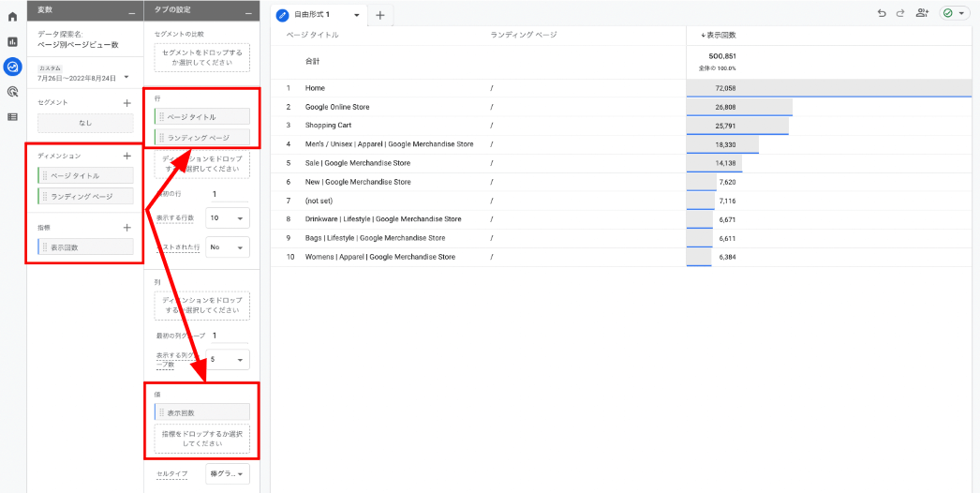Click the 14,138 value cell
980x493 pixels.
[x=725, y=163]
